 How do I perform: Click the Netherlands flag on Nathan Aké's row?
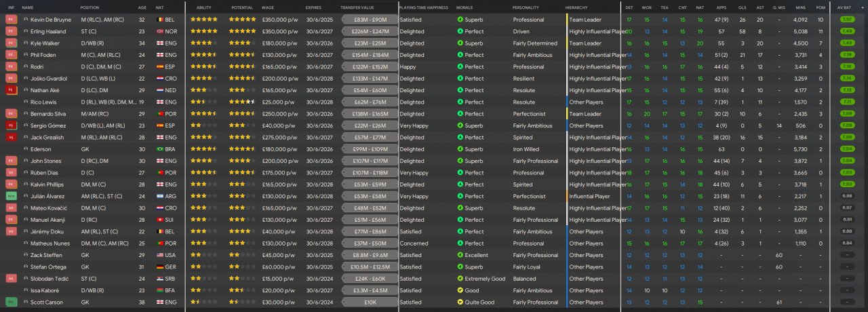click(160, 90)
